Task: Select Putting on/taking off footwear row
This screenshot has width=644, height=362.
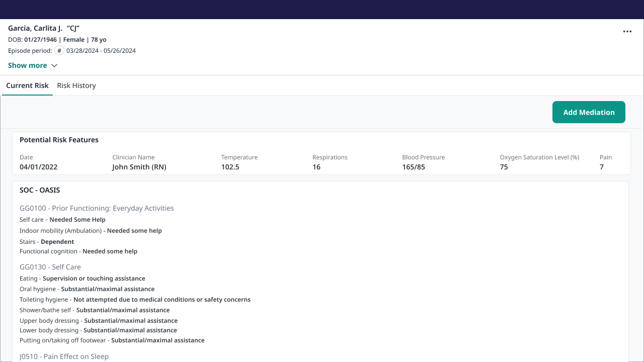Action: pos(112,340)
